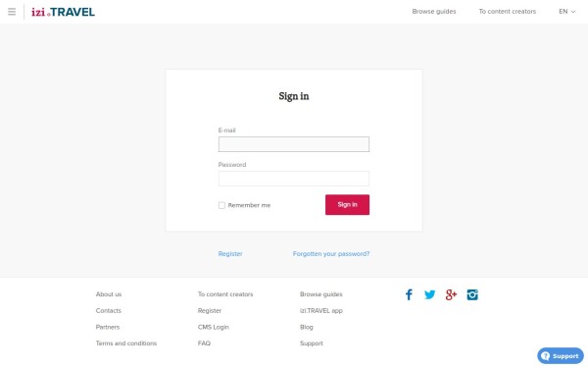The image size is (588, 368).
Task: Open the hamburger menu icon
Action: coord(12,12)
